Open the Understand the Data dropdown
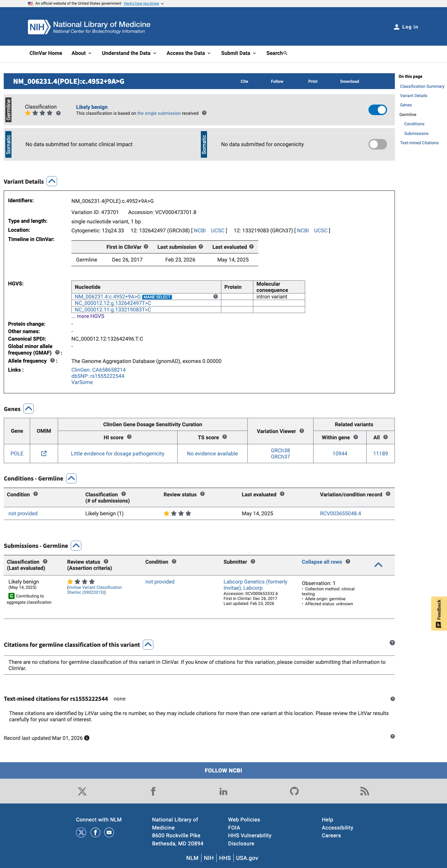The height and width of the screenshot is (868, 447). (x=129, y=53)
